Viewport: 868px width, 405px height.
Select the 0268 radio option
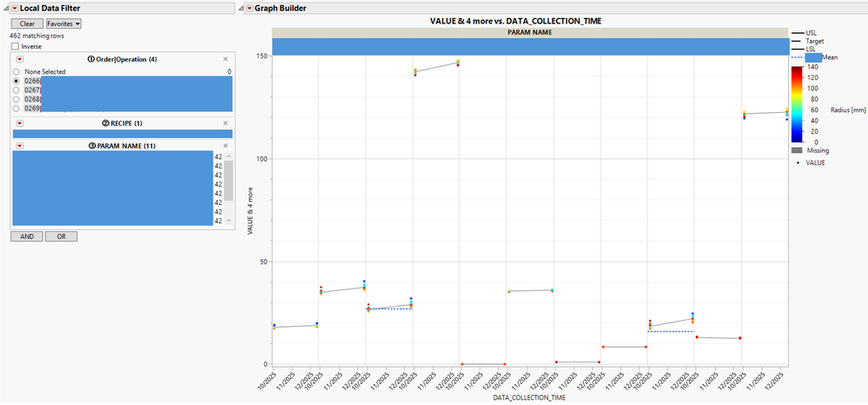tap(17, 99)
